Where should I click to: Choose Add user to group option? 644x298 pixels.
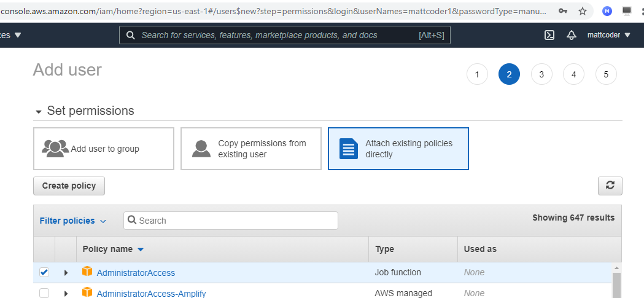click(x=104, y=148)
